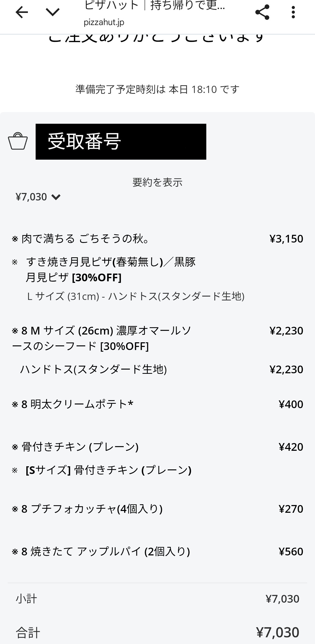
Task: Tap the ¥7,030 amount beside the chevron
Action: [31, 197]
